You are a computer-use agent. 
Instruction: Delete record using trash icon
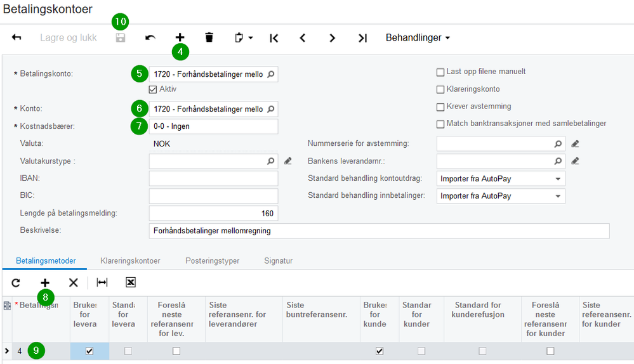[x=209, y=38]
